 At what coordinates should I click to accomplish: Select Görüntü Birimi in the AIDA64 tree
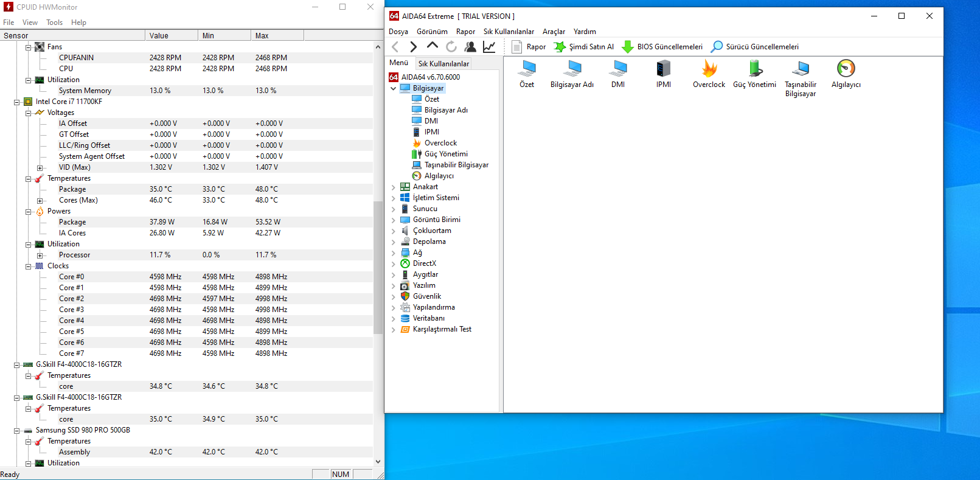point(436,220)
